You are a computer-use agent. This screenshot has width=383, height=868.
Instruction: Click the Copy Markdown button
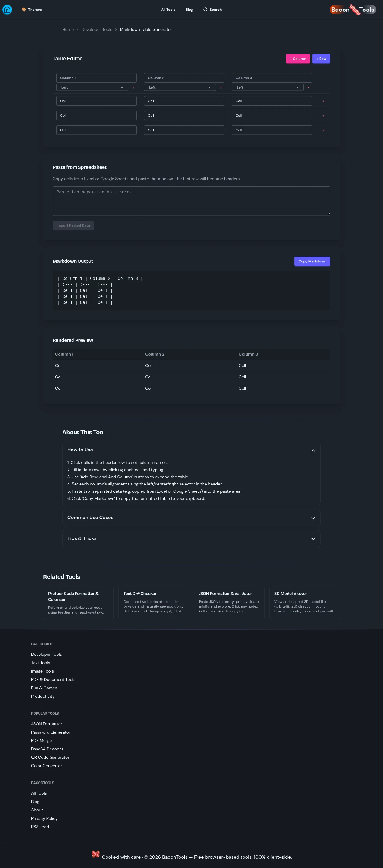tap(312, 262)
